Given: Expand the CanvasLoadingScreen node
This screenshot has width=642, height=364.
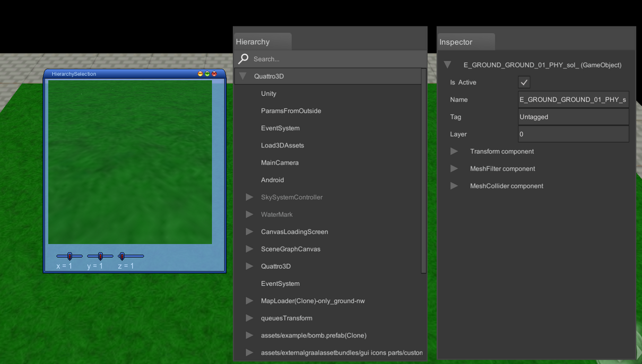Looking at the screenshot, I should pyautogui.click(x=249, y=232).
